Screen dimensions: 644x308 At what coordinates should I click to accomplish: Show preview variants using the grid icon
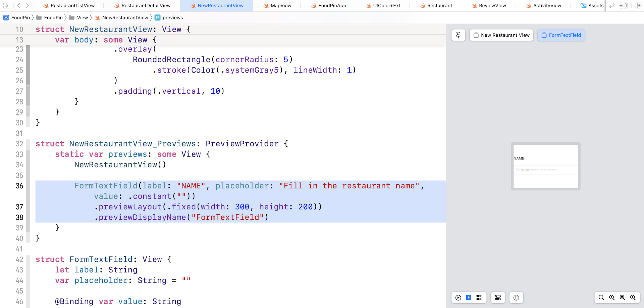click(479, 298)
